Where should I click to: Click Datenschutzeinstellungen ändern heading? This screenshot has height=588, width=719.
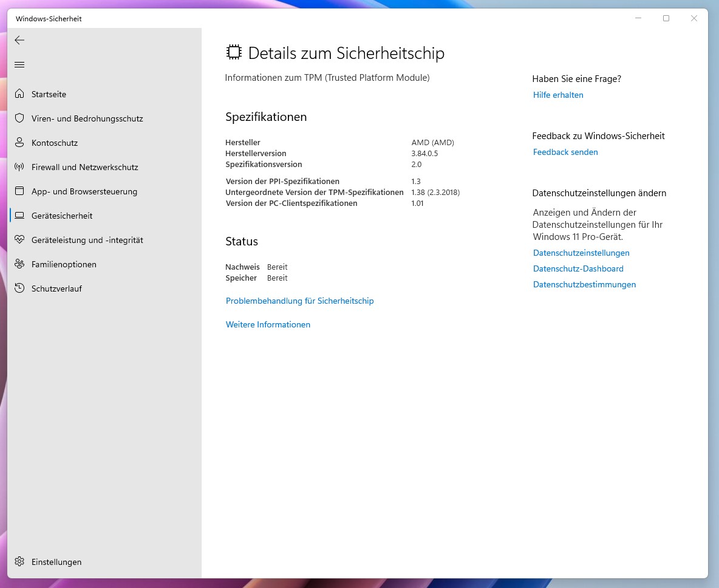(599, 193)
